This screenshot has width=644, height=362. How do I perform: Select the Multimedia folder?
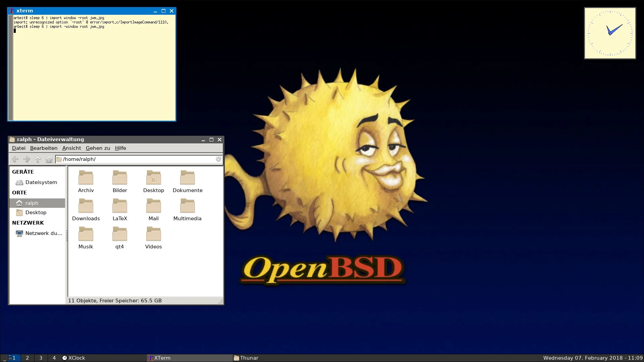click(187, 210)
